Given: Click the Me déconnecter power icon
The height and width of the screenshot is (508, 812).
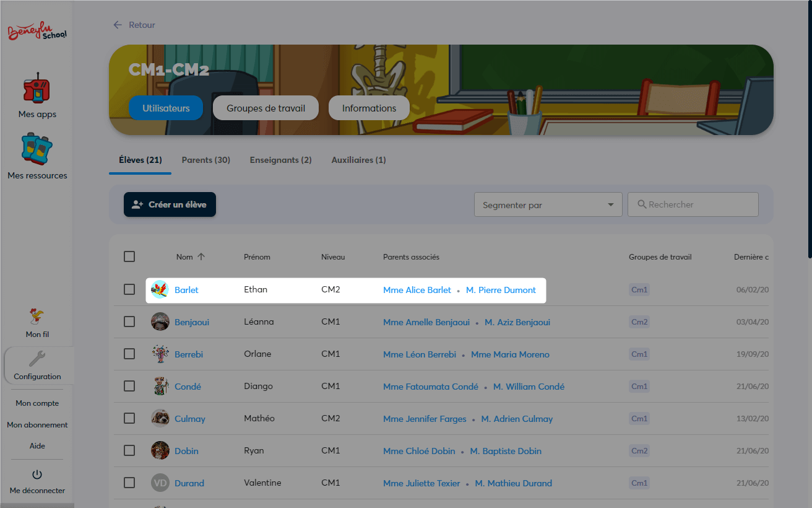Looking at the screenshot, I should [x=37, y=475].
